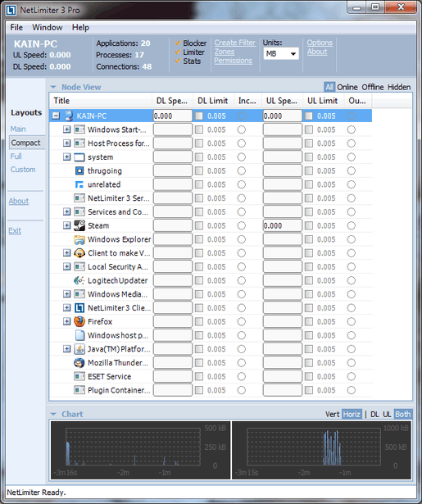422x504 pixels.
Task: Expand the Windows Start-... node
Action: (x=66, y=129)
